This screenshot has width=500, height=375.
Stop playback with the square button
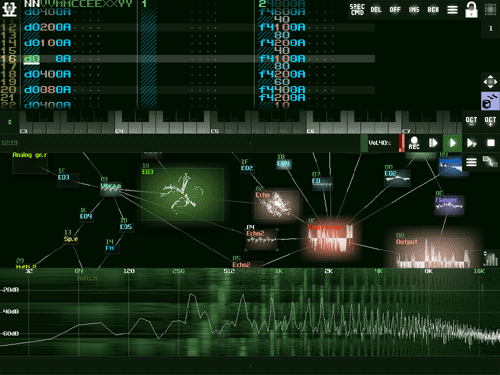click(491, 143)
